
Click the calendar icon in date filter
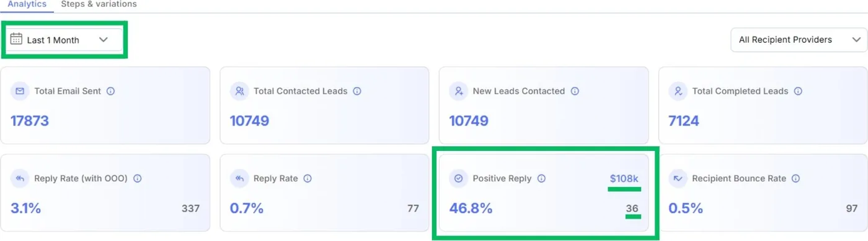16,39
